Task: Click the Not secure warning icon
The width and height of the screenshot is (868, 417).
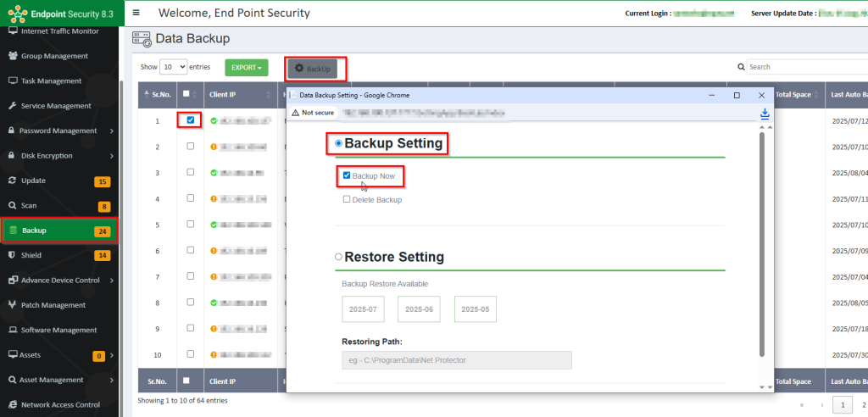Action: [x=296, y=113]
